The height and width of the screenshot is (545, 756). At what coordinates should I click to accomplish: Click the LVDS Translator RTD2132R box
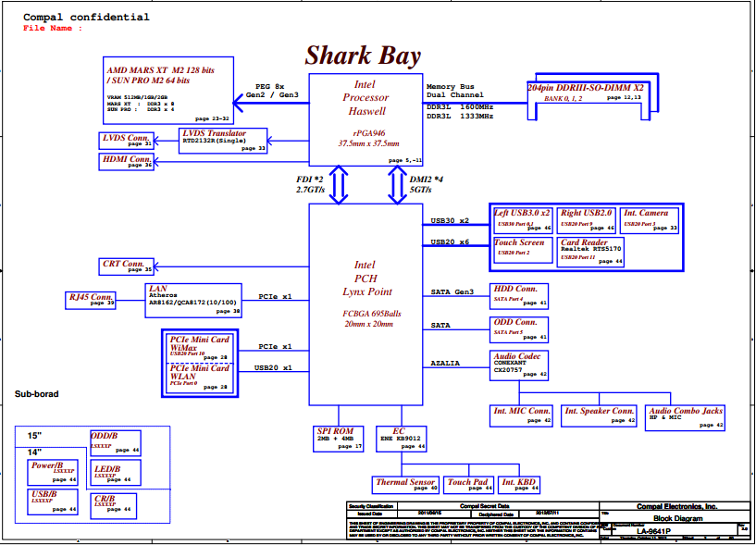[x=223, y=141]
